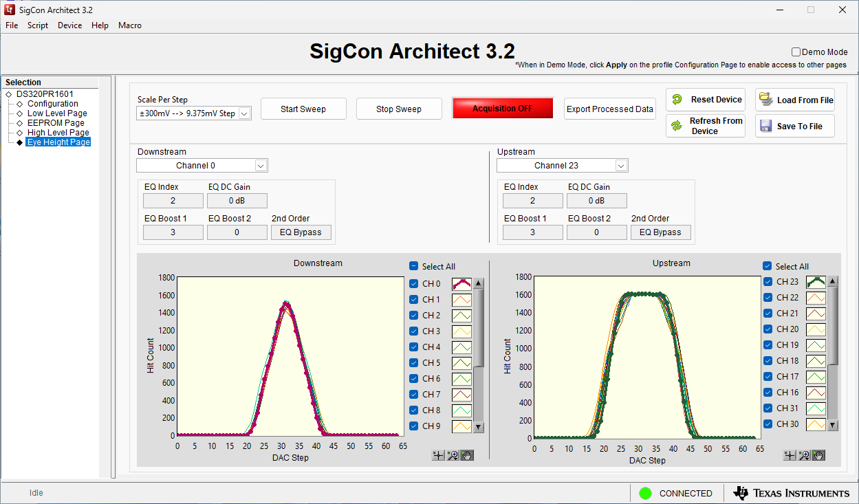Image resolution: width=859 pixels, height=504 pixels.
Task: Open the Scale Per Step dropdown
Action: [245, 113]
